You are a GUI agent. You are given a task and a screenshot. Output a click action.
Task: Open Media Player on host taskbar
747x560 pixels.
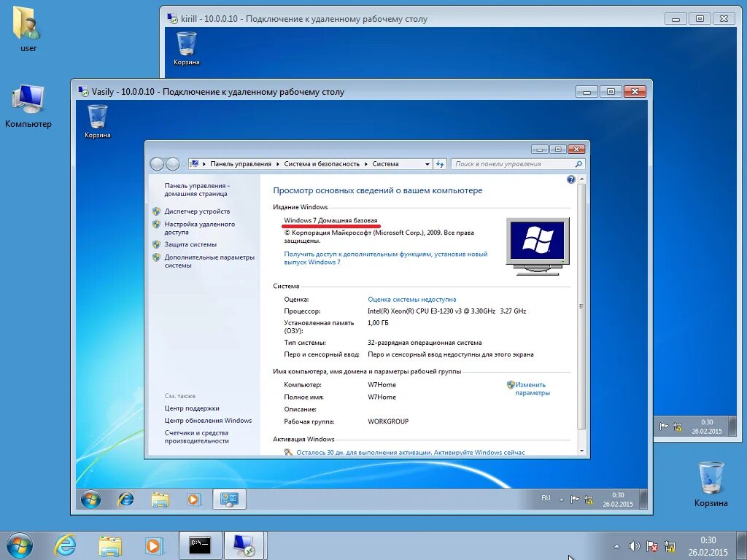[x=154, y=545]
